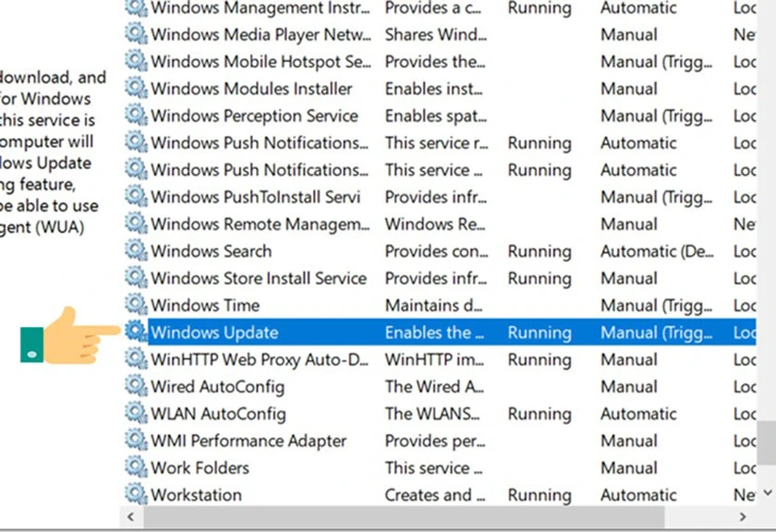Select Windows Time service name
The height and width of the screenshot is (532, 776).
pyautogui.click(x=205, y=306)
